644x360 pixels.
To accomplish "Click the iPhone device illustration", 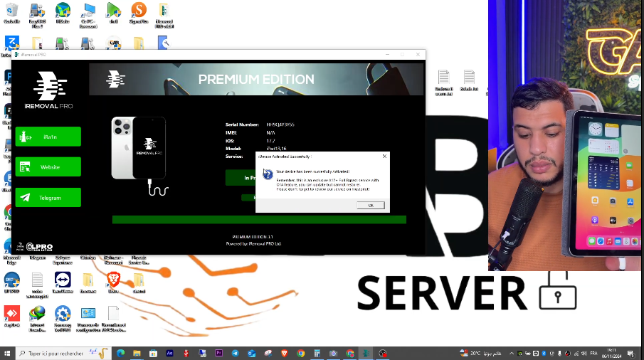I will [139, 148].
